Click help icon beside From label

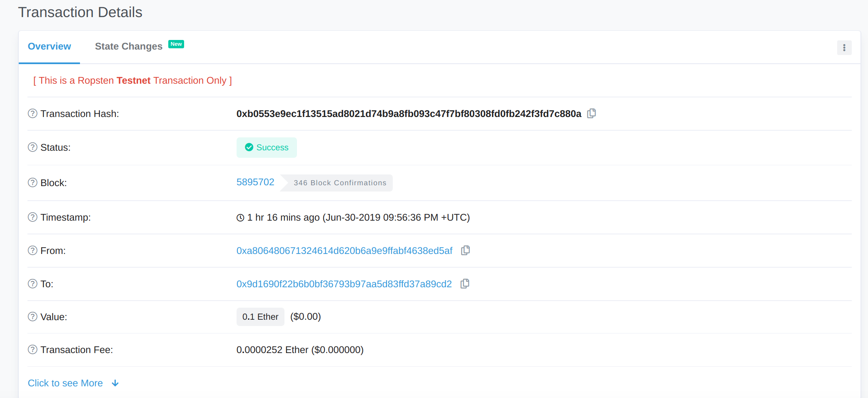tap(32, 251)
